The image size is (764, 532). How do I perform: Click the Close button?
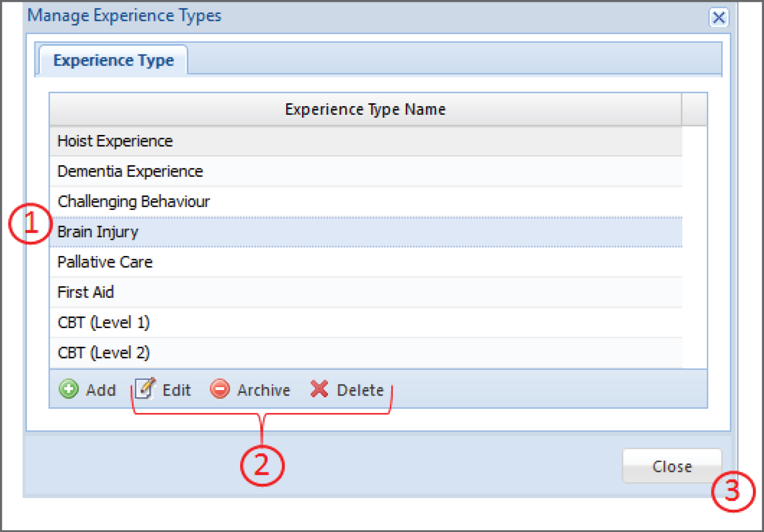click(672, 466)
